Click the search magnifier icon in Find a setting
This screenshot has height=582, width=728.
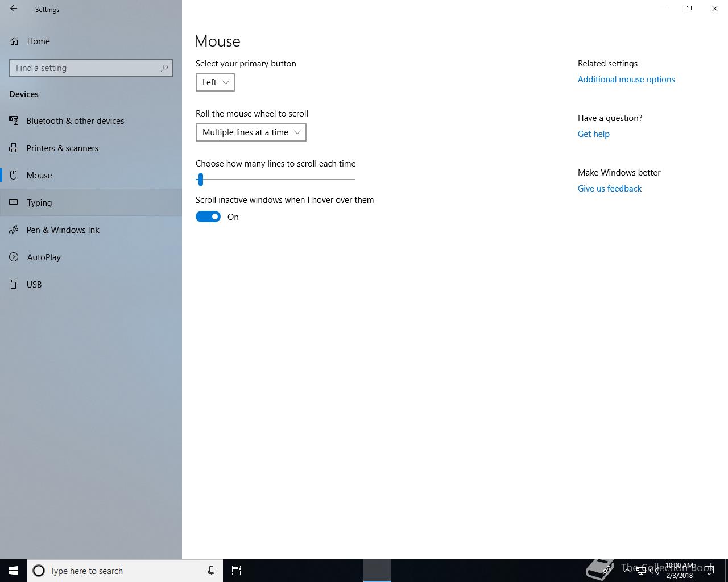164,68
